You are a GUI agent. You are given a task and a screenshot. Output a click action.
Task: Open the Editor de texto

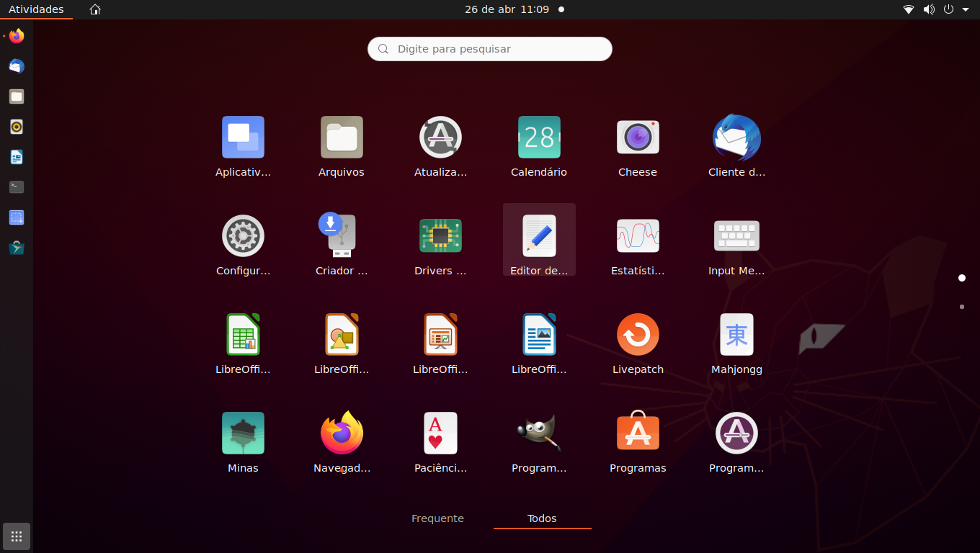click(x=538, y=235)
